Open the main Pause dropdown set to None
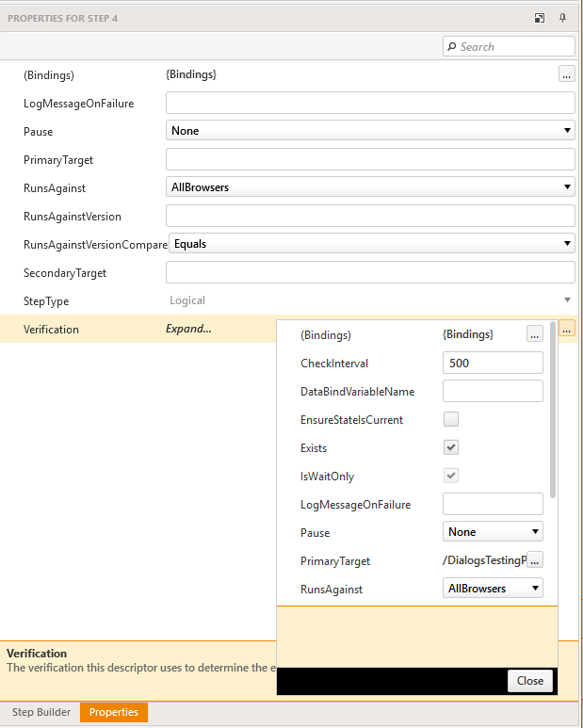 tap(370, 131)
